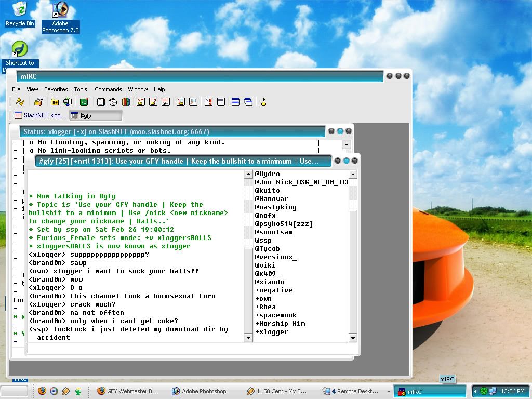Viewport: 532px width, 399px height.
Task: Select nickname @Hydro in the list
Action: coord(268,174)
